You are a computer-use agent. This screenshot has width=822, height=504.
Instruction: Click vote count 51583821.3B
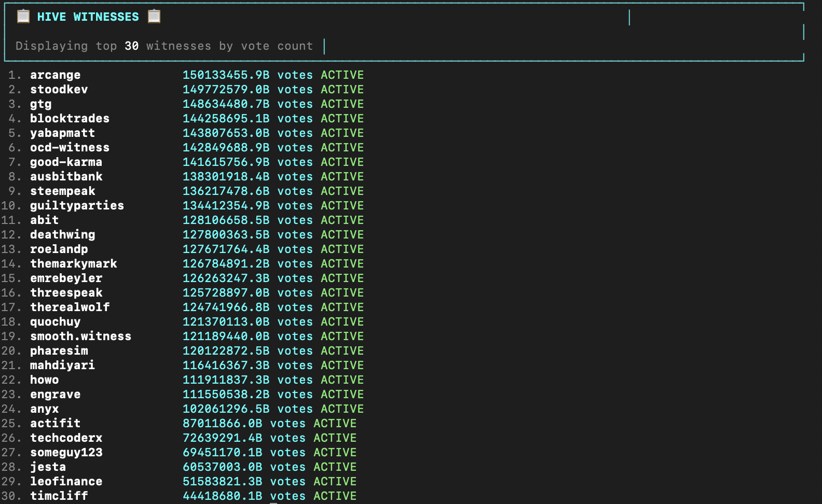point(223,482)
